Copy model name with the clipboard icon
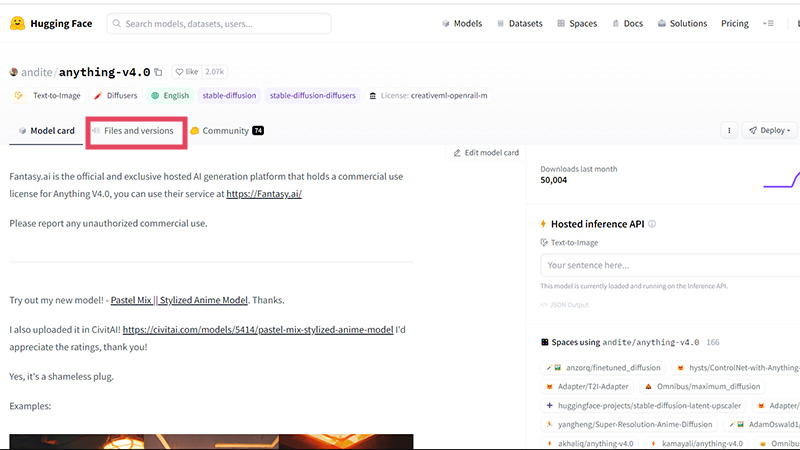 158,72
